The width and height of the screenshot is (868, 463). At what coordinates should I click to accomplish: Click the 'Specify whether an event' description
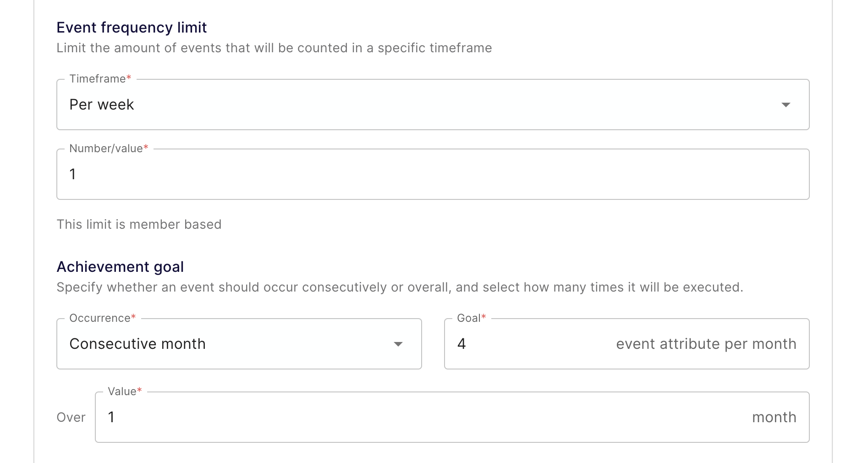tap(400, 287)
